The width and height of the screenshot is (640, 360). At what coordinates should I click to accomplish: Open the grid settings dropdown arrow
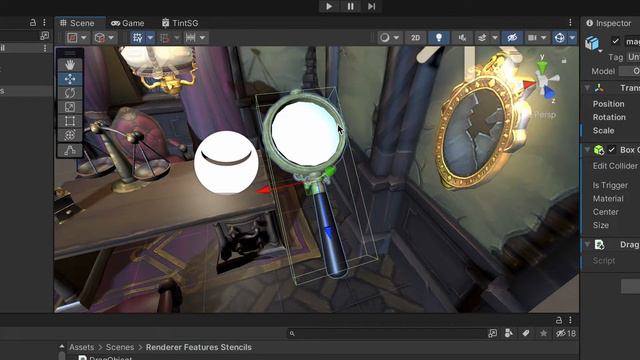click(150, 38)
